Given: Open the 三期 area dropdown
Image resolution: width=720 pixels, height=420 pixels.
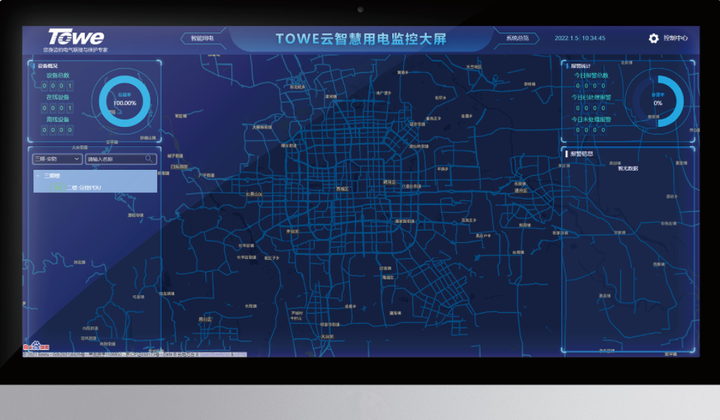Looking at the screenshot, I should [57, 159].
